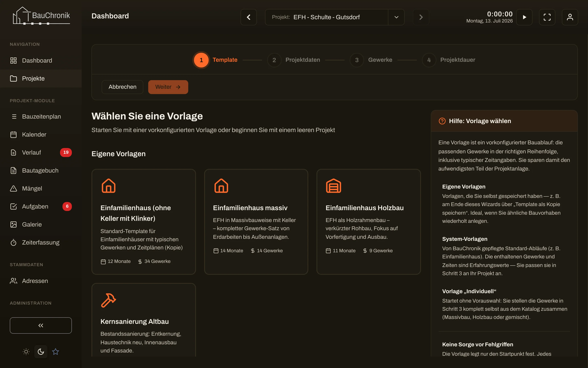Click warehouse icon on Einfamilienhaus Holzbau card
588x368 pixels.
tap(334, 186)
